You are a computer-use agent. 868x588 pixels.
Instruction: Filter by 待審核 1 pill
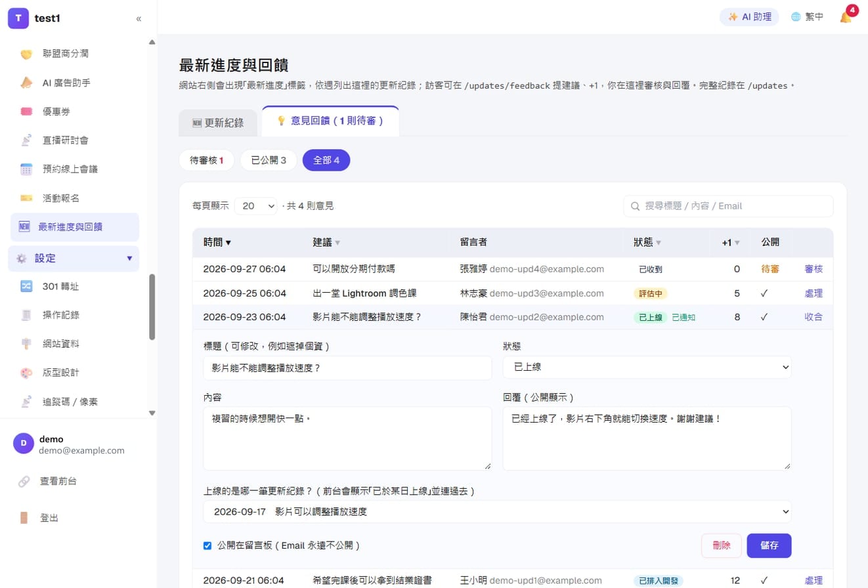point(207,160)
